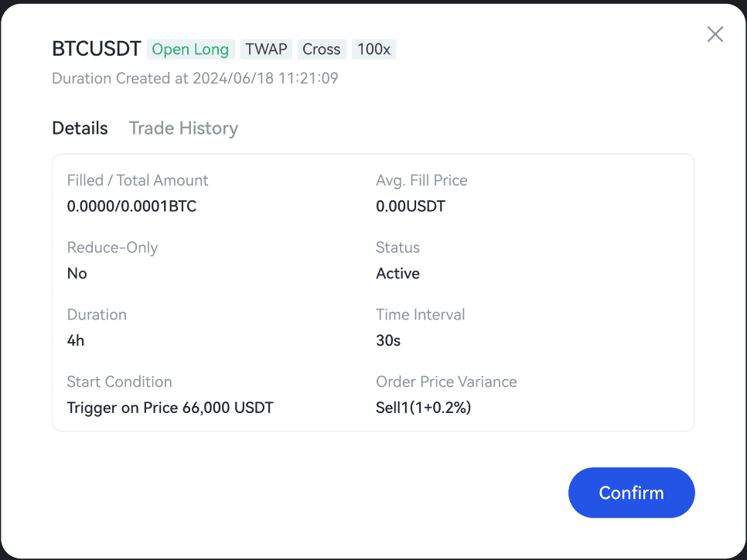Click the Cross margin mode tag
Screen dimensions: 747x560
322,50
